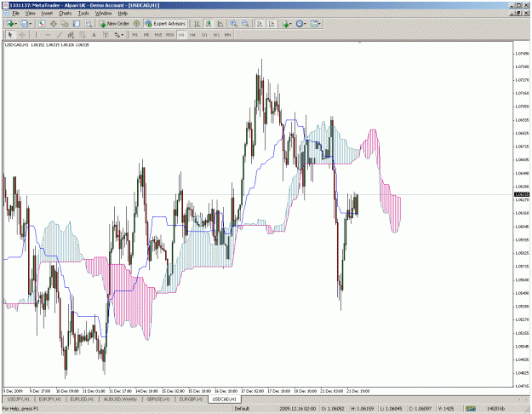Switch timeframe to W1
Viewport: 532px width, 414px height.
coord(216,35)
